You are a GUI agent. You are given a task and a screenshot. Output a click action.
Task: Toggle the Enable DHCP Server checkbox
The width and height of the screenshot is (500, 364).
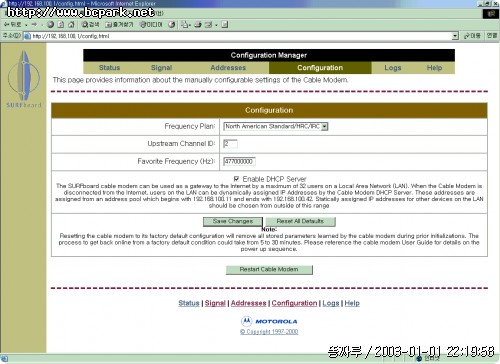[236, 179]
